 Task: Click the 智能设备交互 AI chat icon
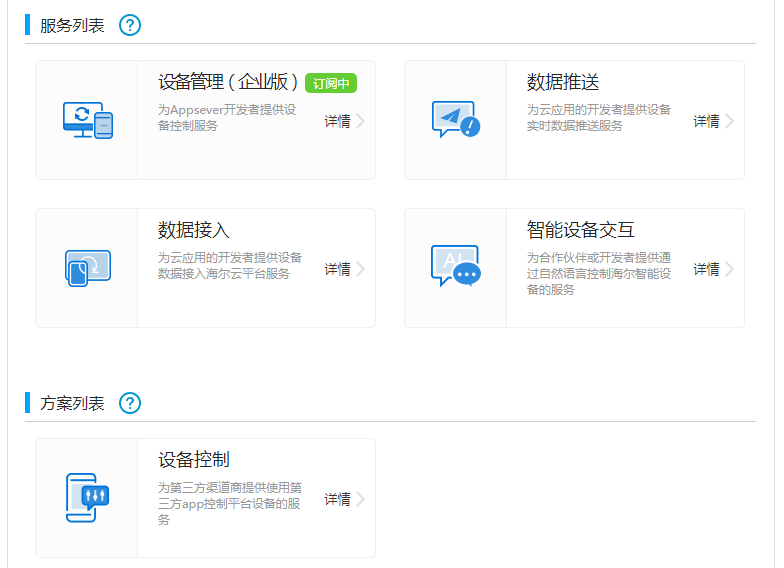[455, 267]
